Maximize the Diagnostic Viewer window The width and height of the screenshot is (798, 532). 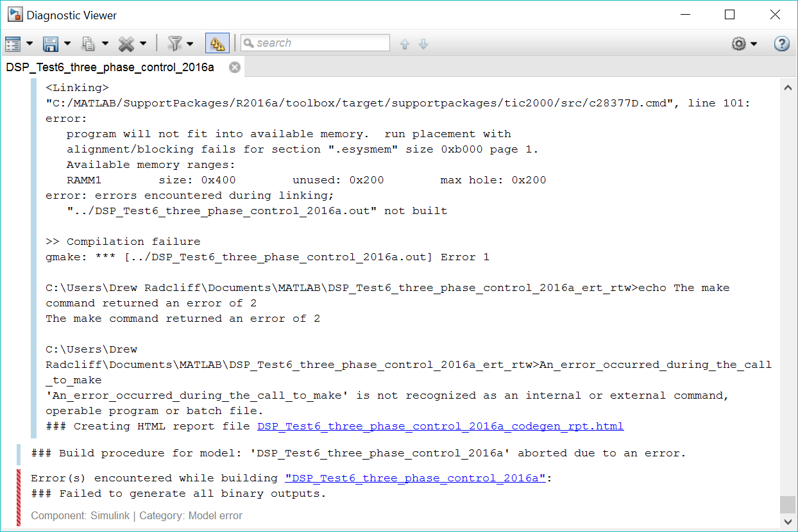click(x=729, y=15)
